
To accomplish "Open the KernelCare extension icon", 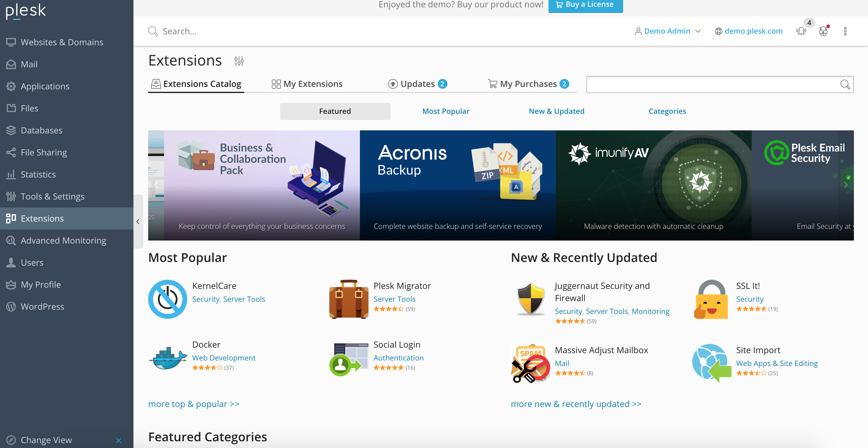I will (167, 299).
